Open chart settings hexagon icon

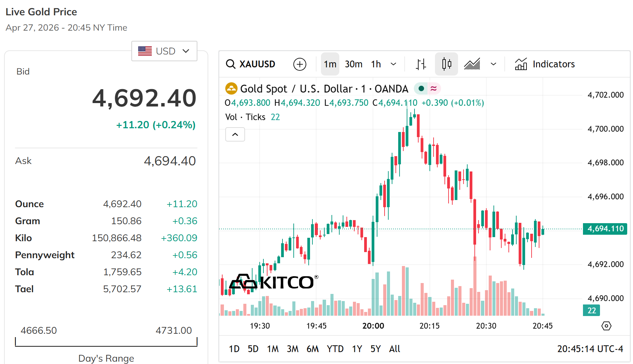pyautogui.click(x=606, y=326)
